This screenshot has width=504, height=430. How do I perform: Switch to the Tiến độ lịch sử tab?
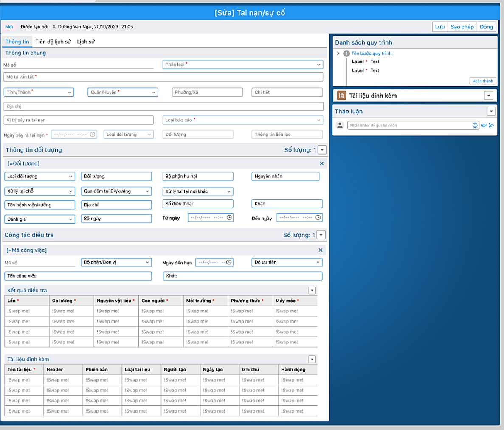pyautogui.click(x=53, y=42)
